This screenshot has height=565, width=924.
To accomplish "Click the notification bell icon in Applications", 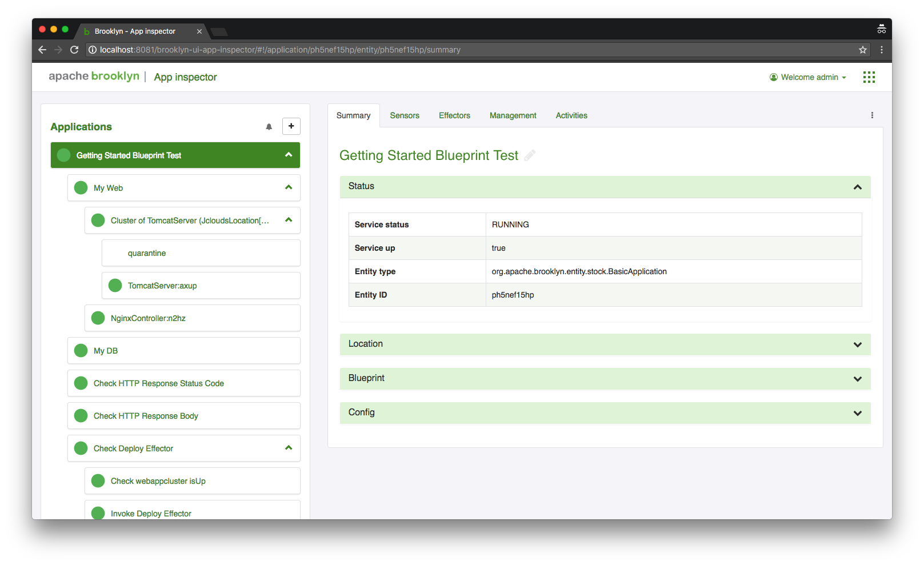I will pos(269,127).
